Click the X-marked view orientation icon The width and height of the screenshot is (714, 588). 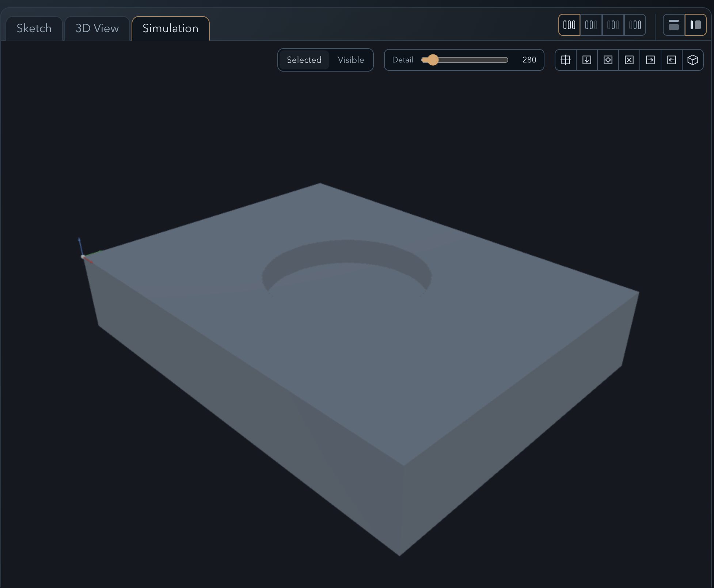(629, 60)
